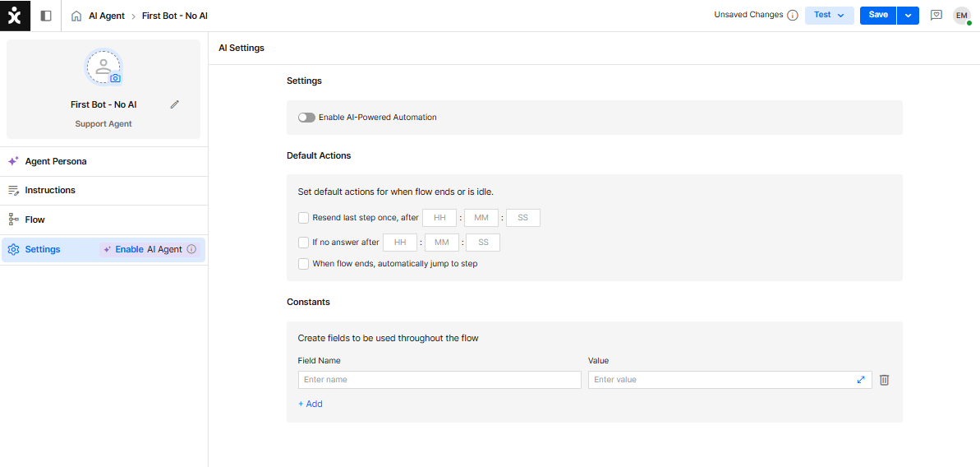Click the Agent Persona sparkle icon
The height and width of the screenshot is (467, 980).
point(13,161)
